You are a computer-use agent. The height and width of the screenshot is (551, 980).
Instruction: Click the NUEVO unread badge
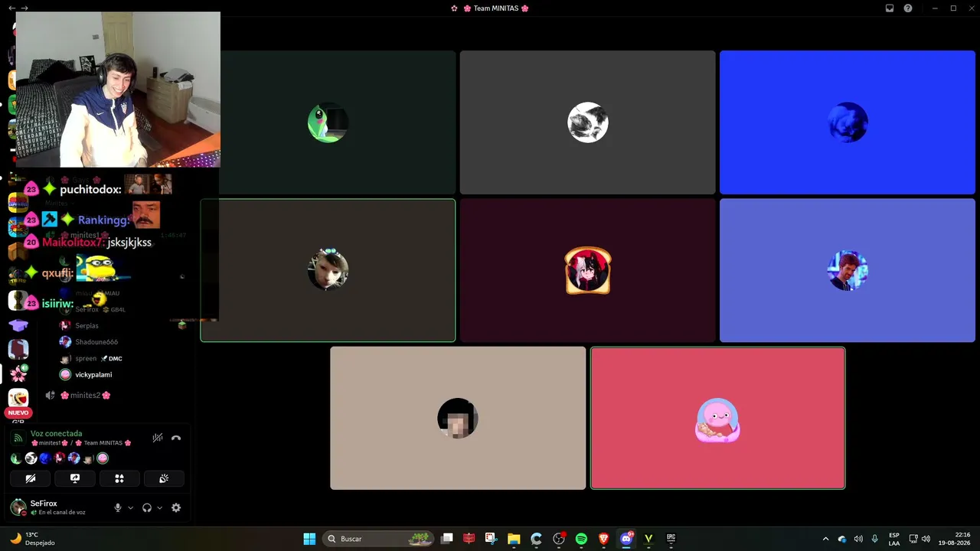point(18,412)
